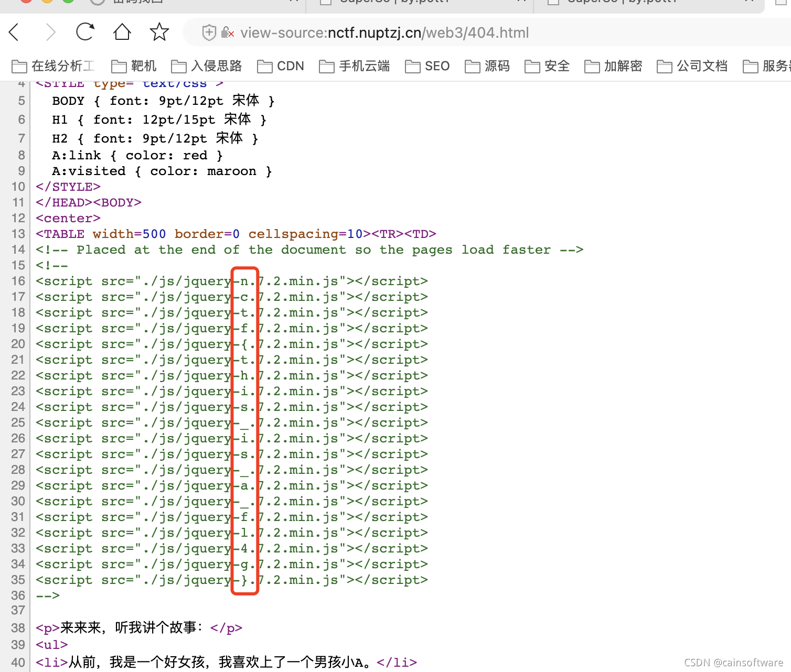
Task: Click the A:visited color maroon line
Action: coord(162,171)
